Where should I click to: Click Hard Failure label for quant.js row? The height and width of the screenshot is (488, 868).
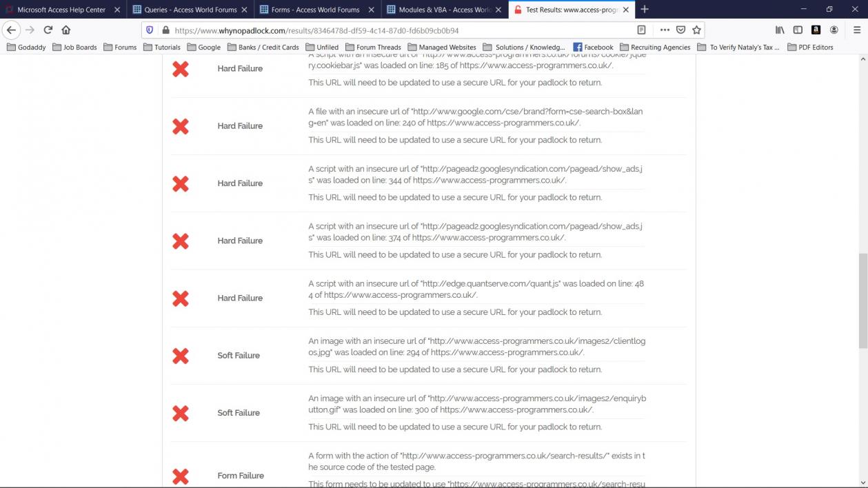pos(240,298)
